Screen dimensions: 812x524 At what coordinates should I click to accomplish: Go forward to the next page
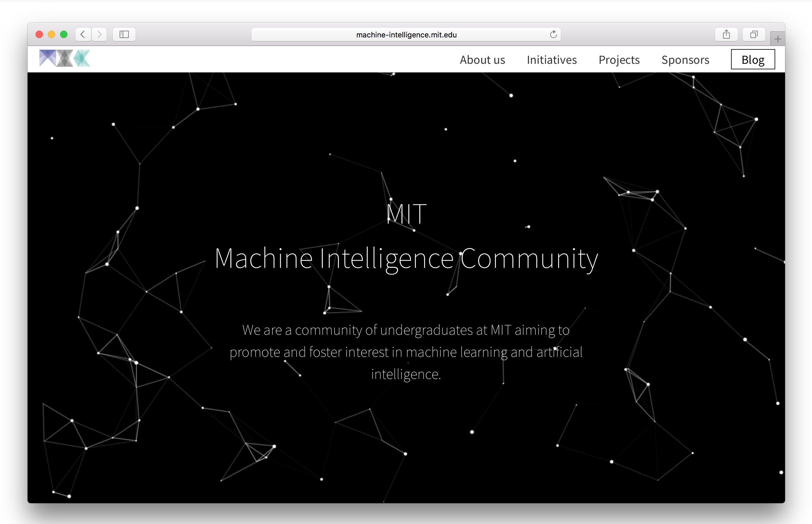(x=99, y=34)
